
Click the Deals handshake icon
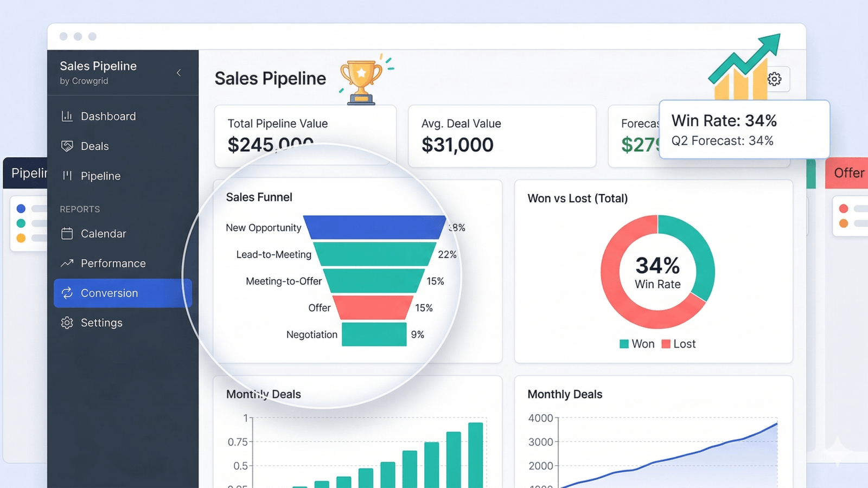pos(67,146)
